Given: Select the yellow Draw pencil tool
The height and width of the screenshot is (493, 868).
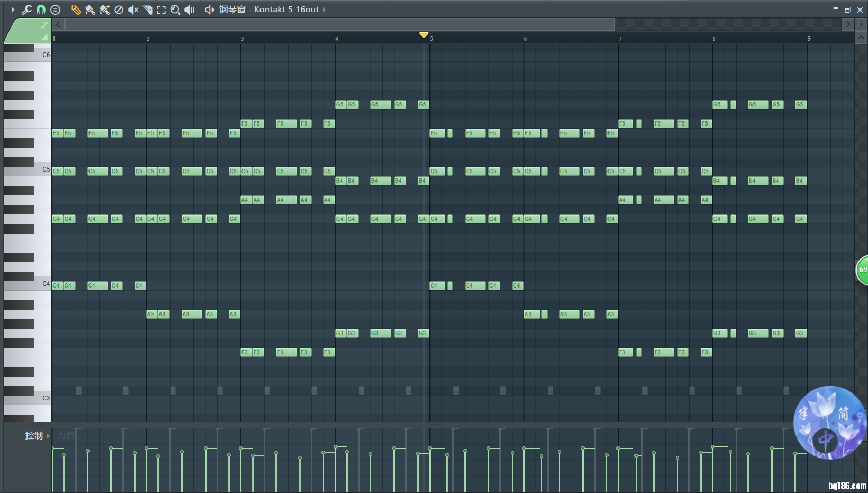Looking at the screenshot, I should (76, 10).
